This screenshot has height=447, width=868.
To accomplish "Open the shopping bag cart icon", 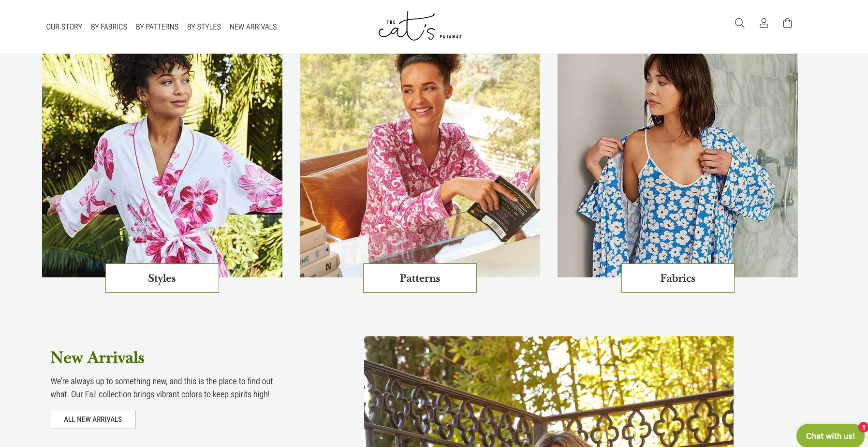I will coord(787,23).
